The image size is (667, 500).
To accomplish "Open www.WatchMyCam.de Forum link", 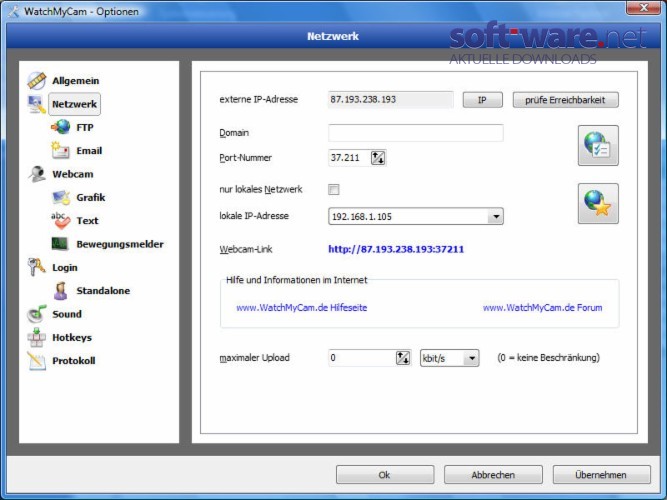I will tap(542, 308).
